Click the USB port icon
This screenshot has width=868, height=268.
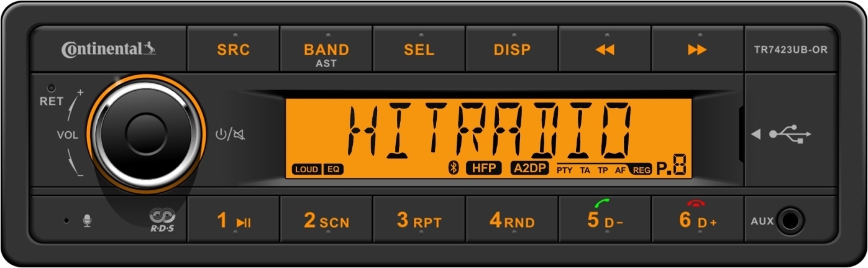790,134
